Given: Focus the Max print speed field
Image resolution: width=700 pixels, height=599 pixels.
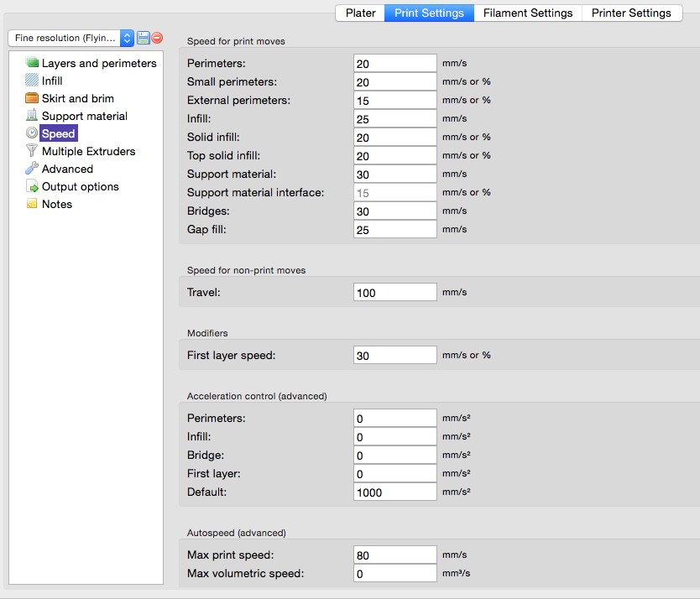Looking at the screenshot, I should point(394,555).
